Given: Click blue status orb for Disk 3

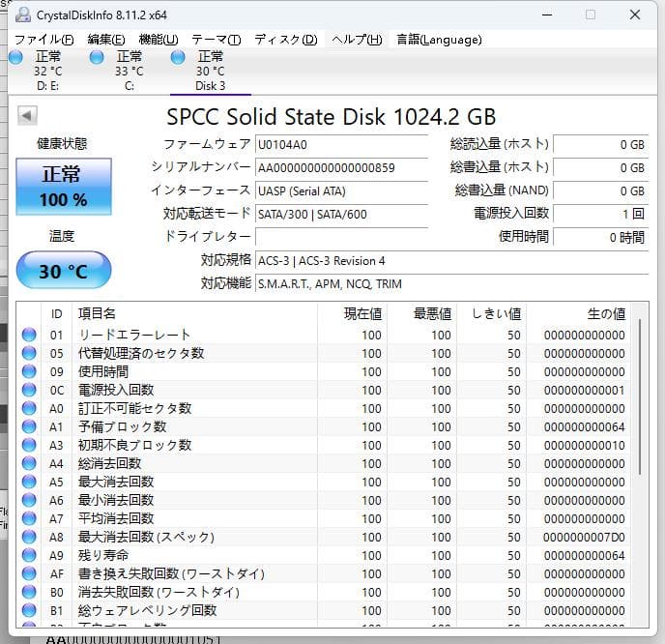Looking at the screenshot, I should pyautogui.click(x=178, y=57).
